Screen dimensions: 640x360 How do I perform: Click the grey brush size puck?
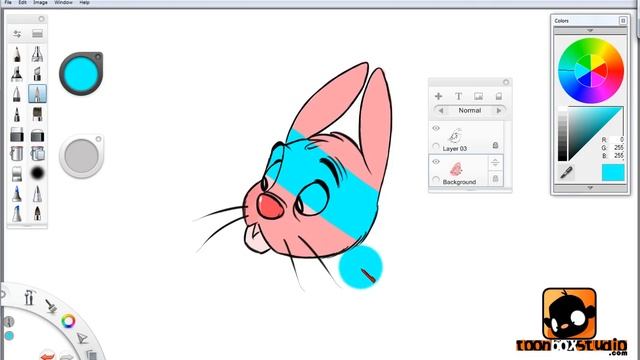(x=81, y=156)
